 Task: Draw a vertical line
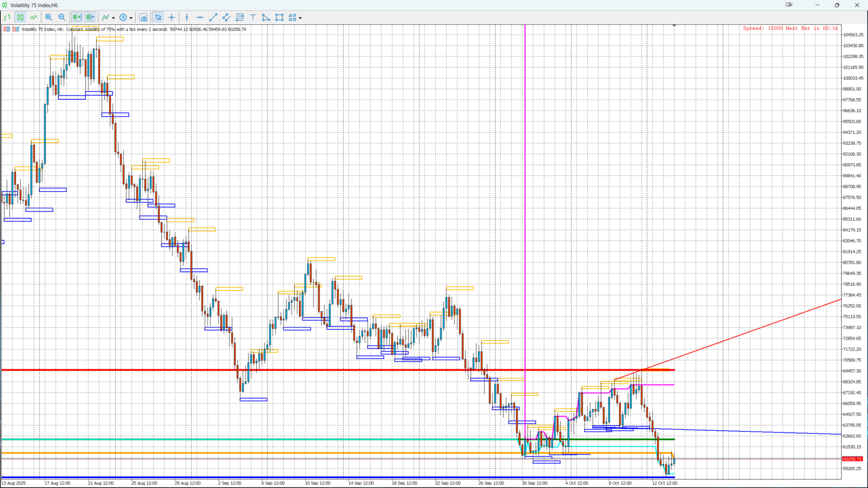[x=187, y=17]
